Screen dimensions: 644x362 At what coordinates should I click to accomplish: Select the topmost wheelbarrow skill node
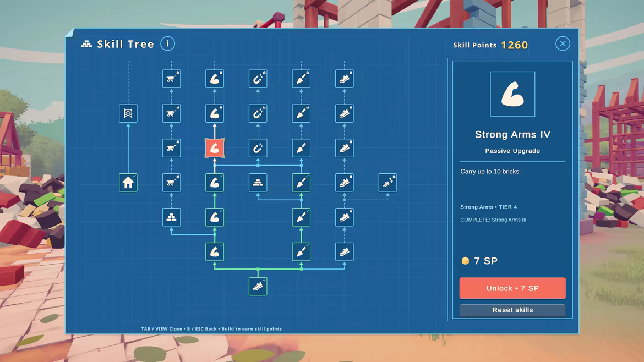(171, 79)
